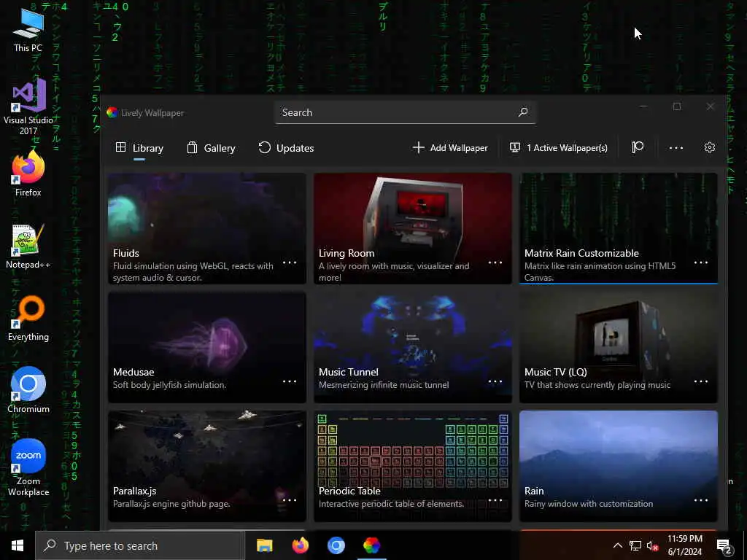Open more options for Music TV (LQ)
The image size is (747, 560).
[x=701, y=381]
